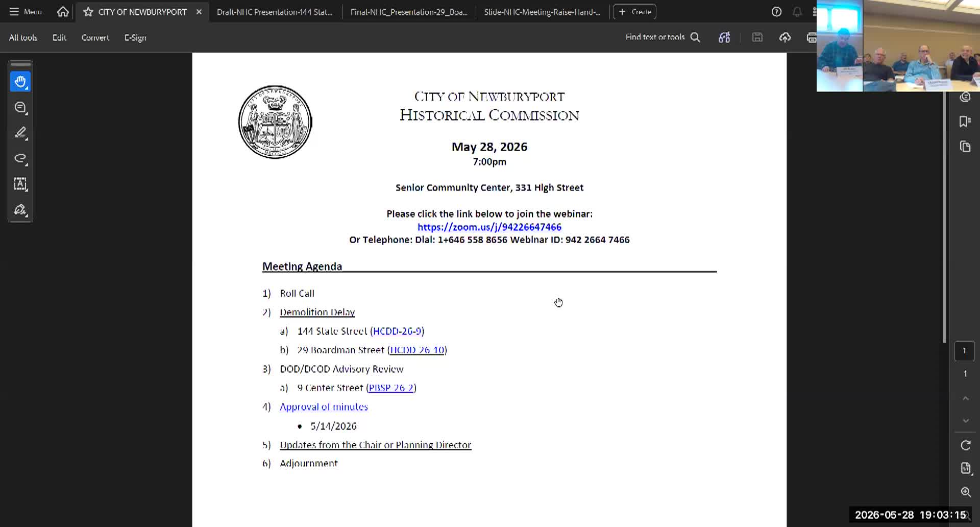Switch to Final-NHC_Presentation-29_Boa tab
The image size is (980, 527).
[x=409, y=12]
